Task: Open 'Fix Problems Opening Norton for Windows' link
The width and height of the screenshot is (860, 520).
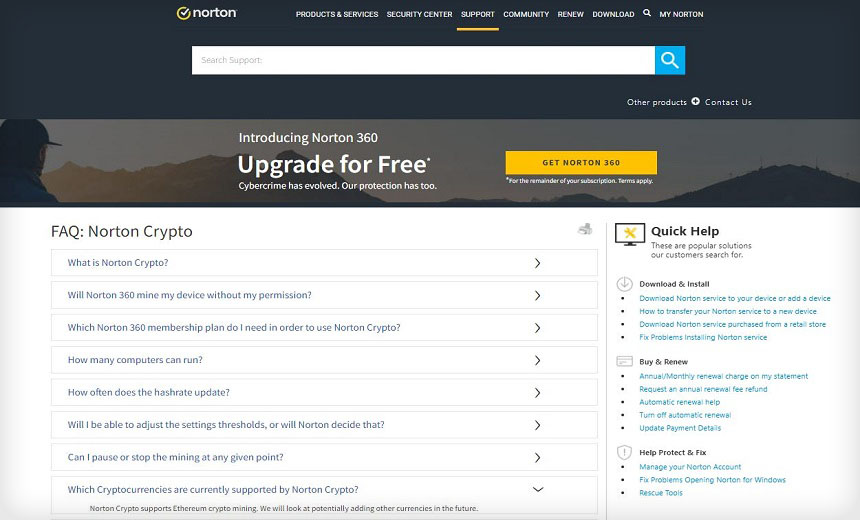Action: click(x=712, y=480)
